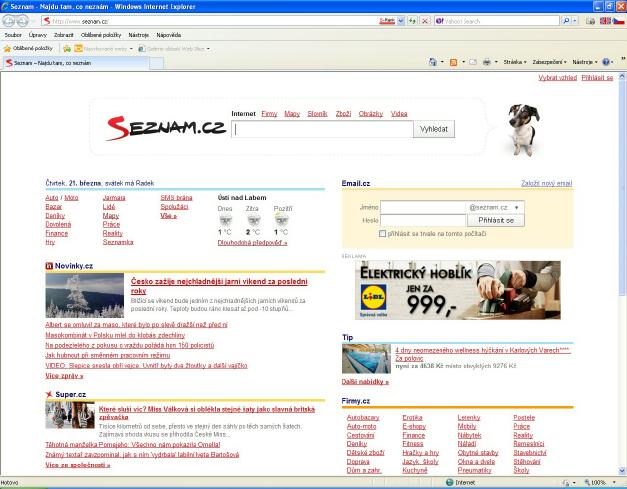Open the Zobrazit menu
The height and width of the screenshot is (489, 627).
[64, 35]
